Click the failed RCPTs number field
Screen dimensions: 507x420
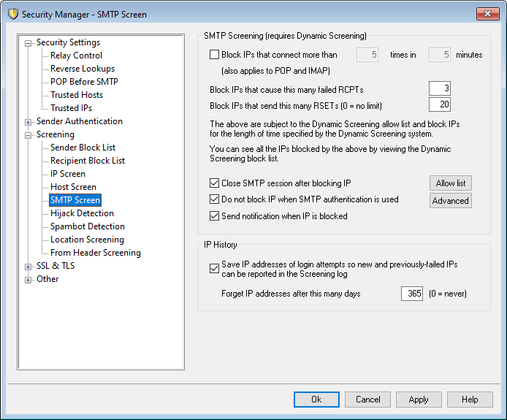[x=440, y=89]
